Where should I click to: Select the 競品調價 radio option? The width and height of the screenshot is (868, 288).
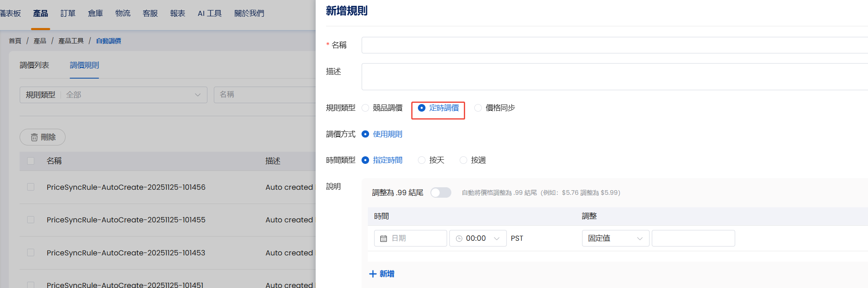point(365,108)
